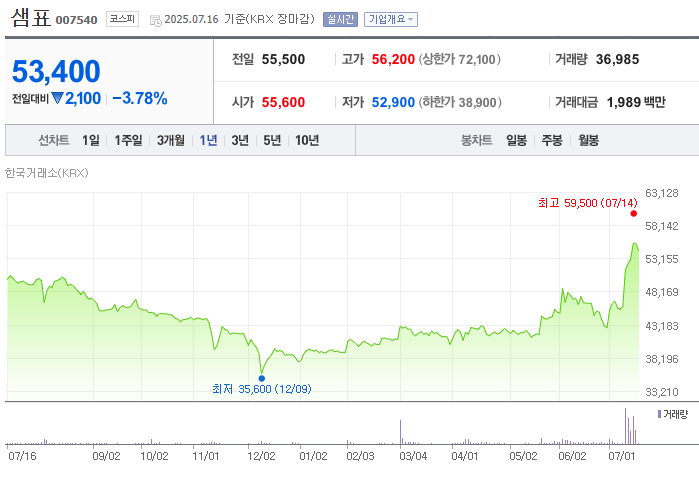Screen dimensions: 699x479
Task: Click the 고가 value 56,200
Action: (x=393, y=59)
